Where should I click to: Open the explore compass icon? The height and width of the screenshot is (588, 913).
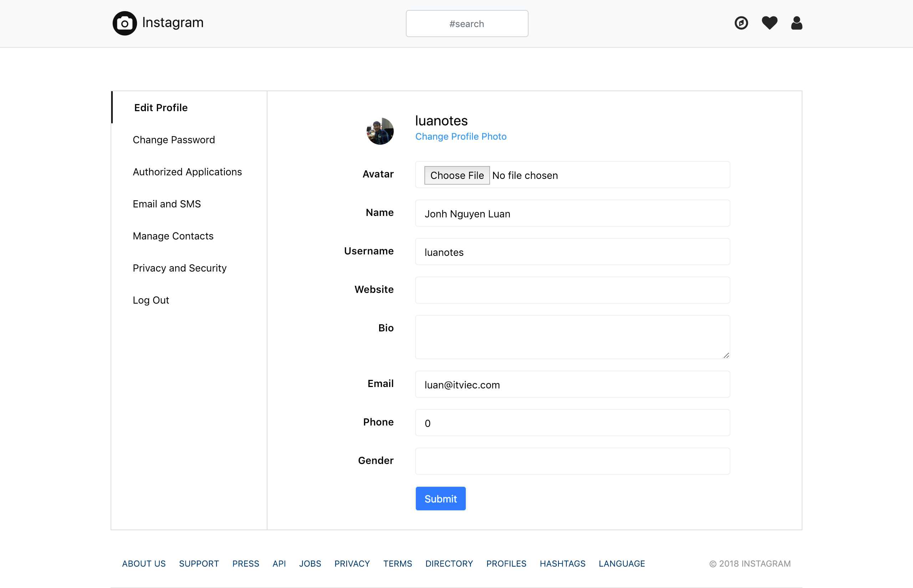click(741, 23)
